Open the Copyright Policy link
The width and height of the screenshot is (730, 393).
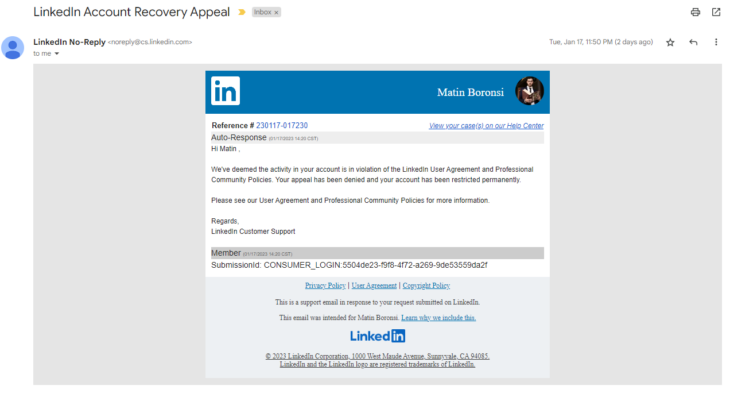point(426,285)
